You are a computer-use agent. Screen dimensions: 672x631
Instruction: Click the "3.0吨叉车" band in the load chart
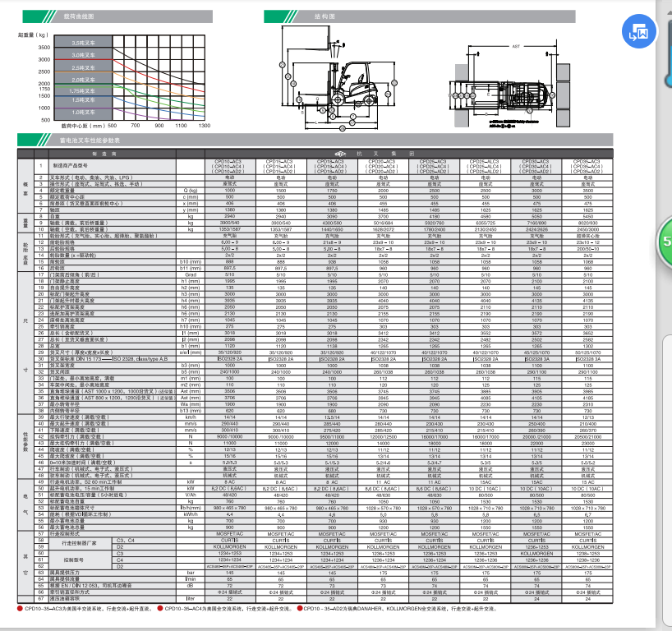83,55
